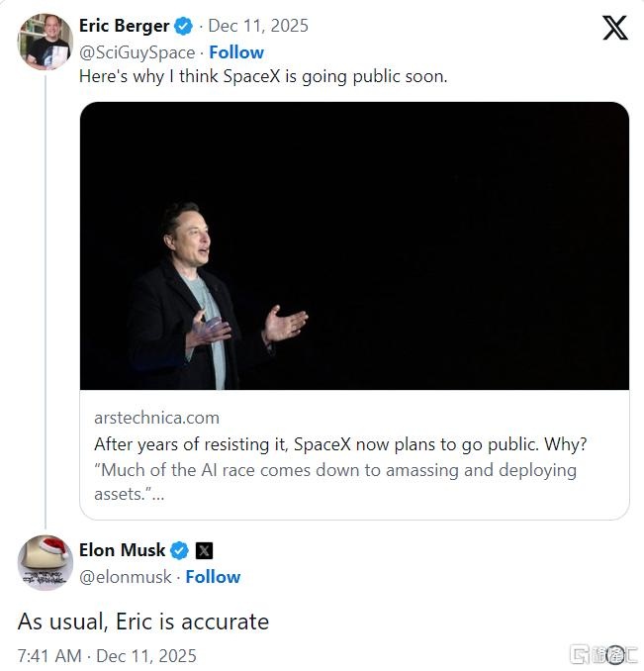
Task: Open Eric Berger's profile picture
Action: (45, 42)
